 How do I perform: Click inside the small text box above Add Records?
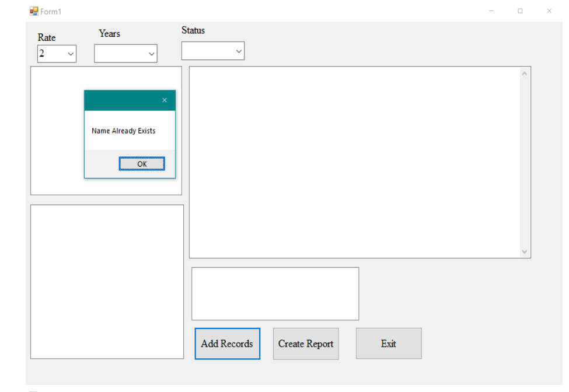pyautogui.click(x=274, y=293)
